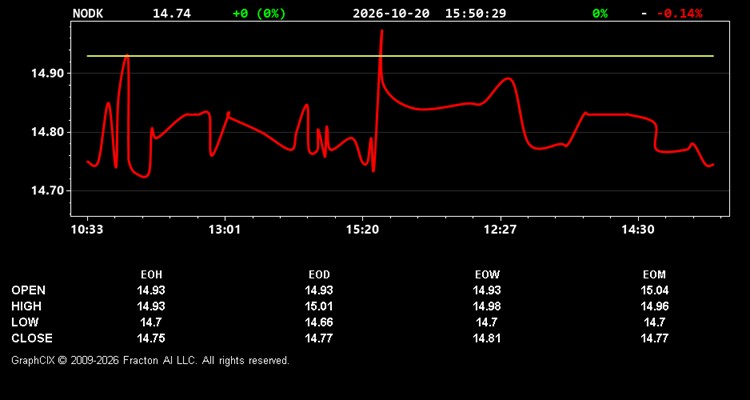750x400 pixels.
Task: Click the CLOSE row label
Action: point(32,338)
